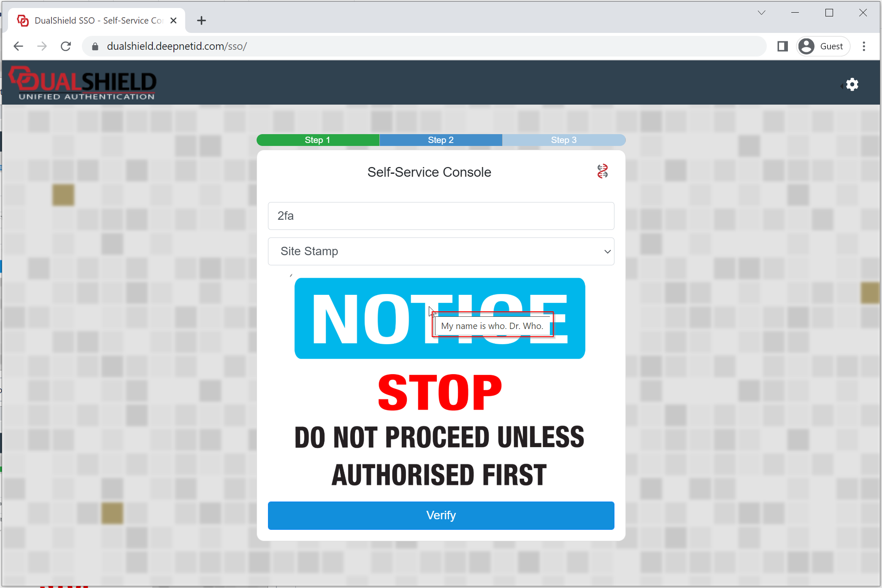Click the Step 1 progress segment
The height and width of the screenshot is (588, 882).
point(318,140)
